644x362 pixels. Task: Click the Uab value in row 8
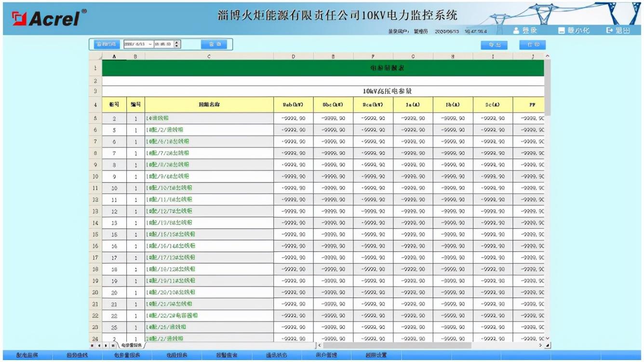pyautogui.click(x=293, y=153)
